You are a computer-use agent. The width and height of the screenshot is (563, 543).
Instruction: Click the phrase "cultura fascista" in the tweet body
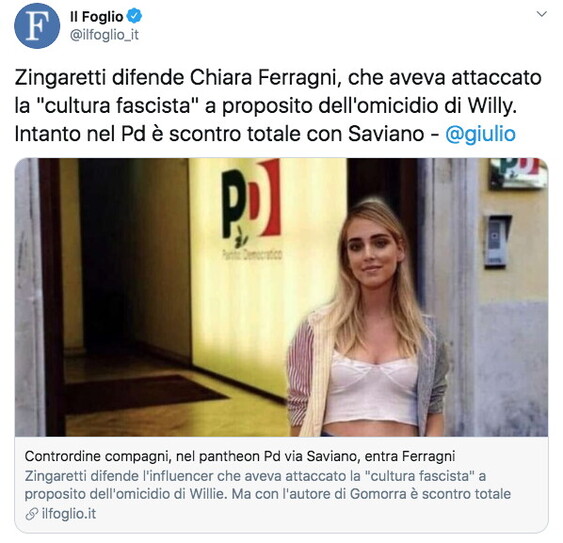117,106
